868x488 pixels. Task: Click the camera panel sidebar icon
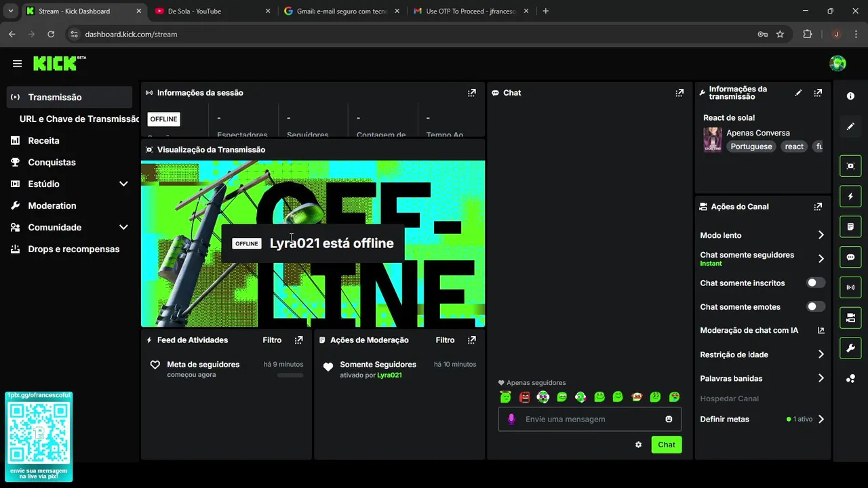[850, 318]
